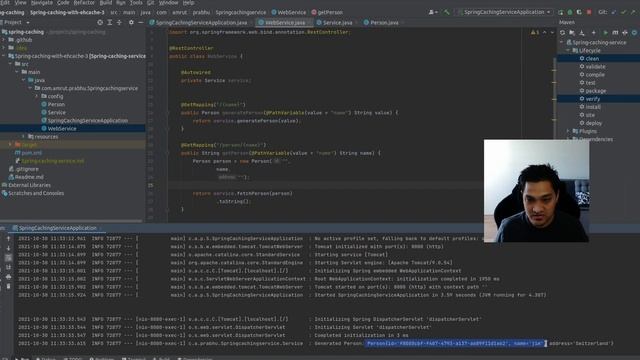
Task: Click Git Commit checkmark icon
Action: [x=623, y=12]
